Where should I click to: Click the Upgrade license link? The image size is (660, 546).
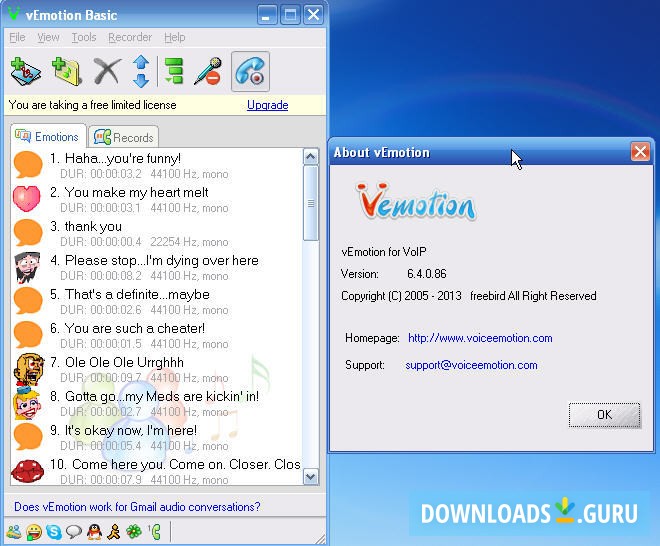tap(268, 105)
